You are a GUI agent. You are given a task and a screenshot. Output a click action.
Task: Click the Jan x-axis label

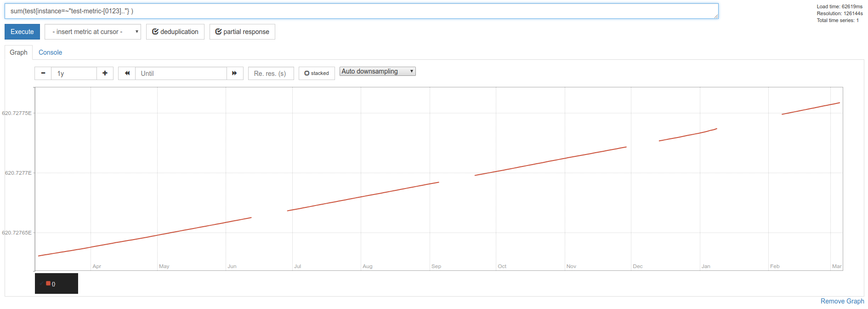(706, 266)
